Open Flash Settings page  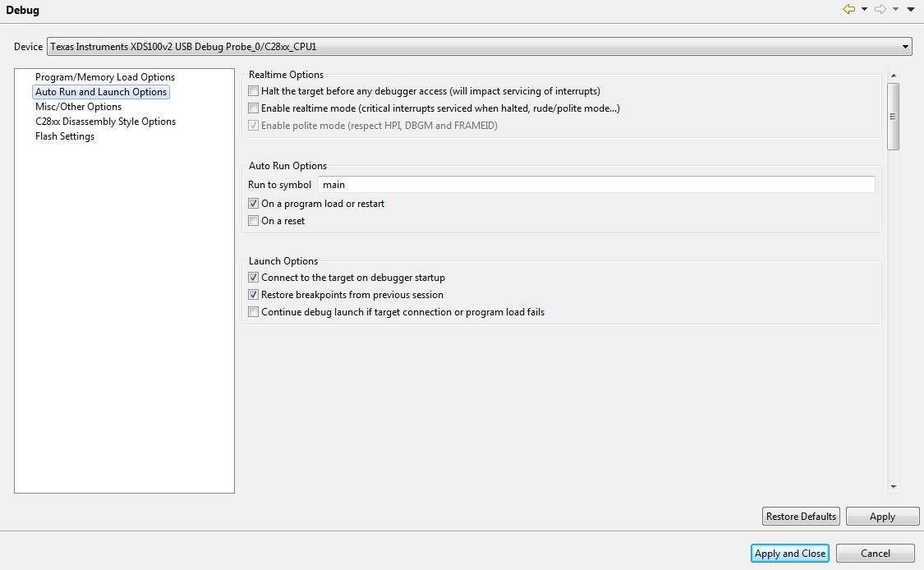point(65,136)
